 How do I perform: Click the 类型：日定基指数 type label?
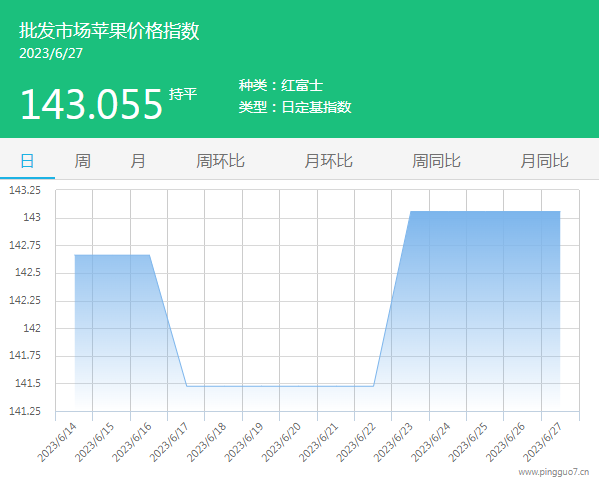pyautogui.click(x=295, y=107)
